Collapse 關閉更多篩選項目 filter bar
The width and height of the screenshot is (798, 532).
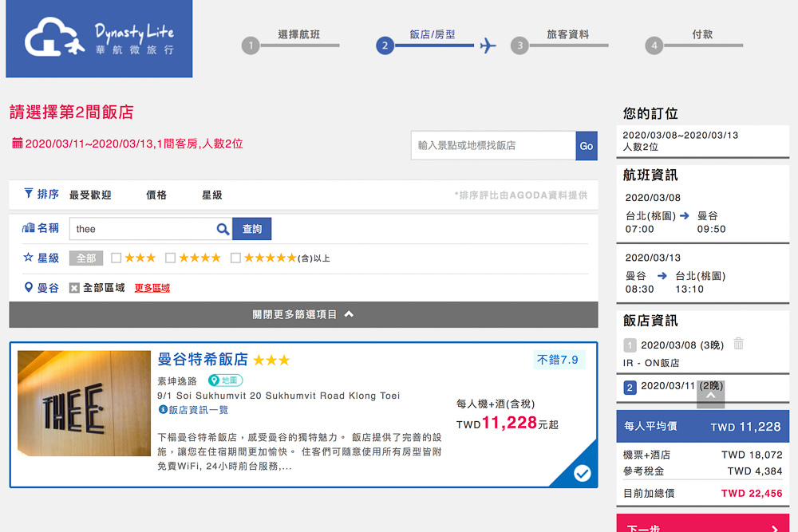[x=303, y=315]
